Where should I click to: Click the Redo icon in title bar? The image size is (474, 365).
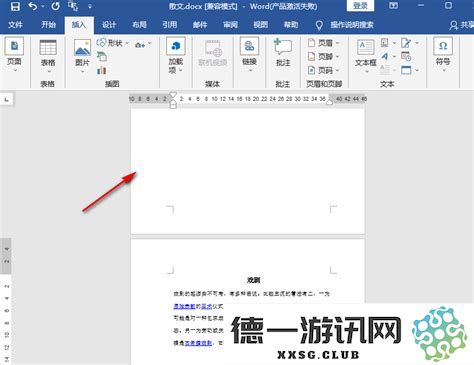(56, 6)
